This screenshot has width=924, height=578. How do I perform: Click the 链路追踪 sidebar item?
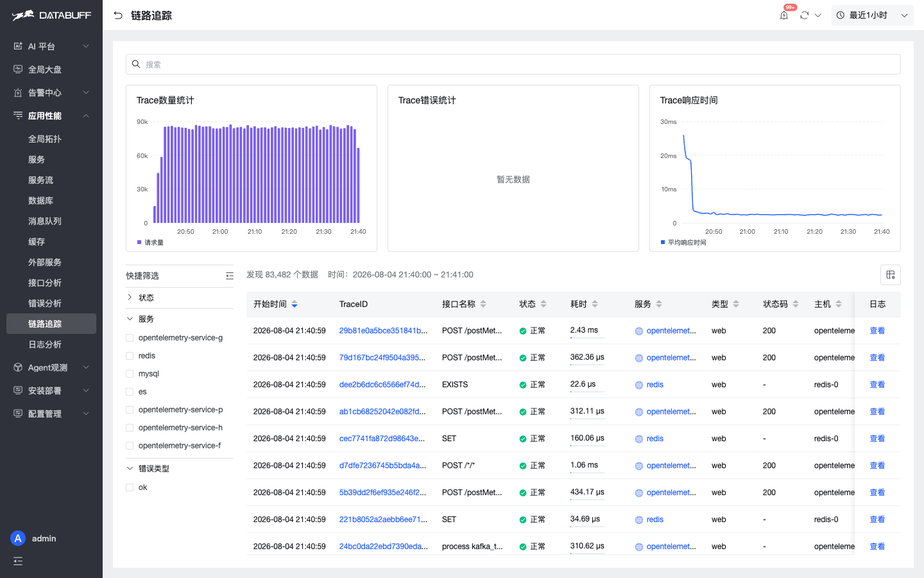click(x=51, y=324)
